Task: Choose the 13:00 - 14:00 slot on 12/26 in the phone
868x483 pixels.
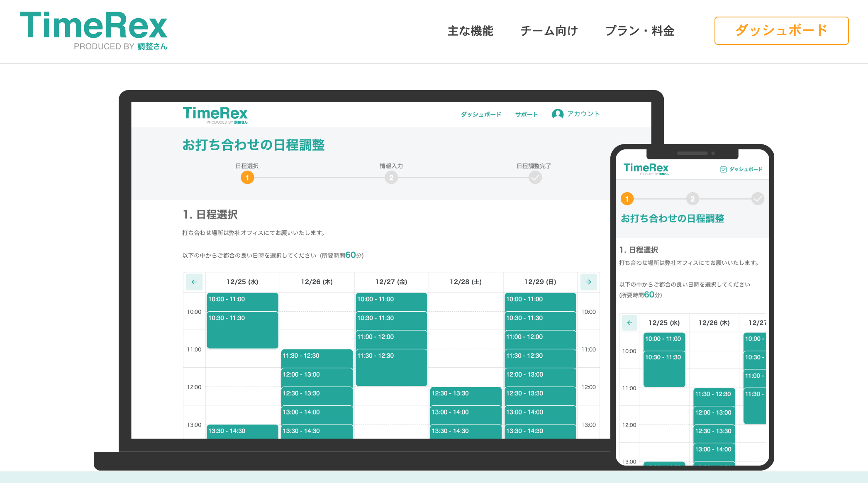Action: (x=714, y=452)
